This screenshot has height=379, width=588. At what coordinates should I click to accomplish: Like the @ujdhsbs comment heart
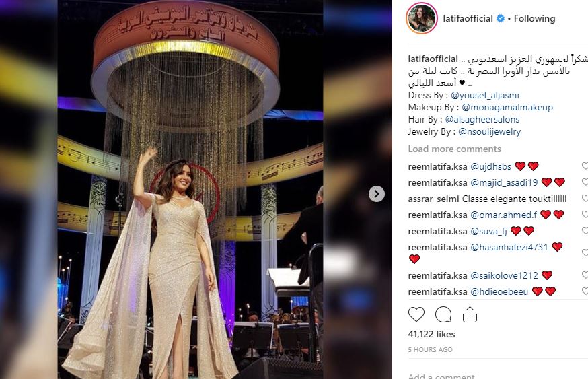(x=585, y=166)
